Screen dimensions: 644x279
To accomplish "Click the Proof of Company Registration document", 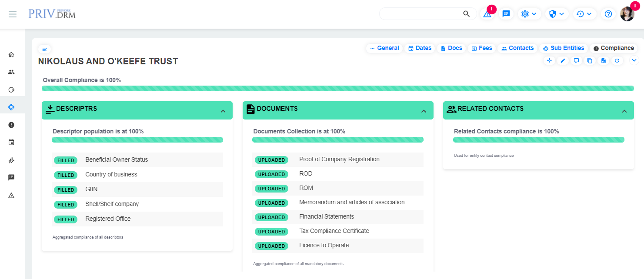I will [x=339, y=159].
